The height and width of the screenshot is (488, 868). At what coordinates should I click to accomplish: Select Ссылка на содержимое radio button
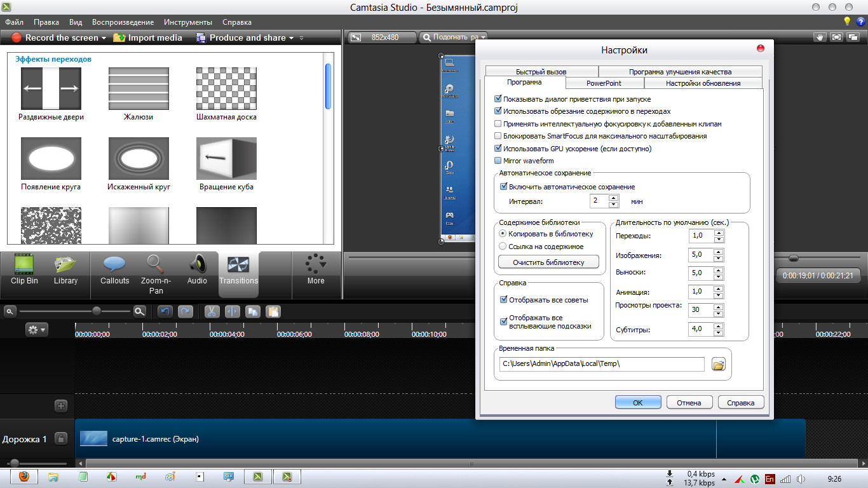pyautogui.click(x=503, y=246)
